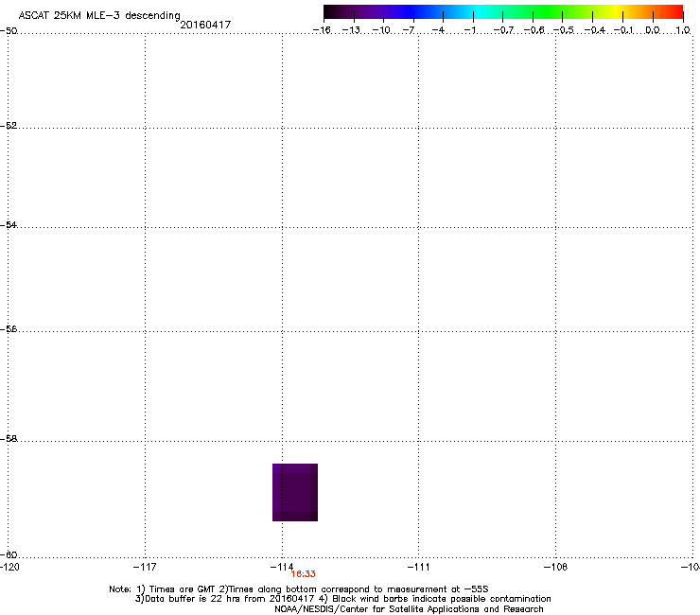Click the -50 latitude axis label
The width and height of the screenshot is (700, 615).
click(9, 31)
